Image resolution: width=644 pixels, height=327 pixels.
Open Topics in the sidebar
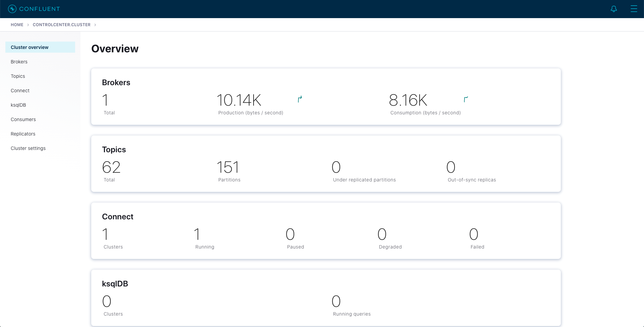click(18, 76)
